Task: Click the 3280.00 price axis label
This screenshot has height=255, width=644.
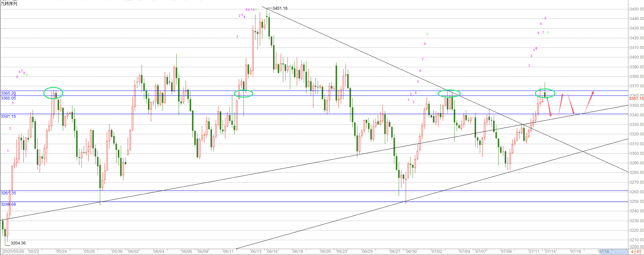Action: tap(637, 172)
